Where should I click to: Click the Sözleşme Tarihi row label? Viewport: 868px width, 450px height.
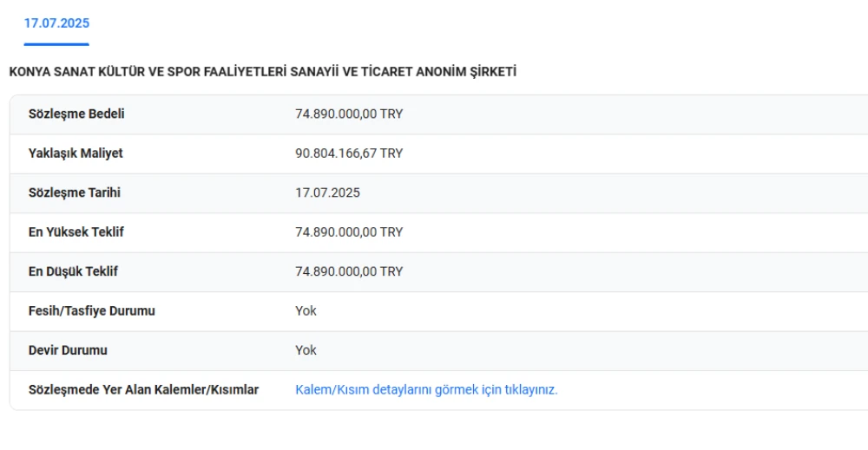75,193
